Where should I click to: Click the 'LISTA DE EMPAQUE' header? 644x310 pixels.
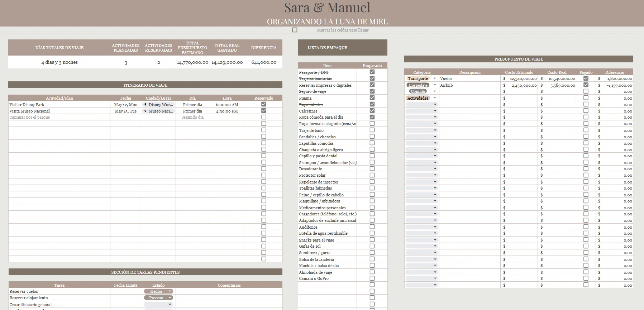[342, 47]
